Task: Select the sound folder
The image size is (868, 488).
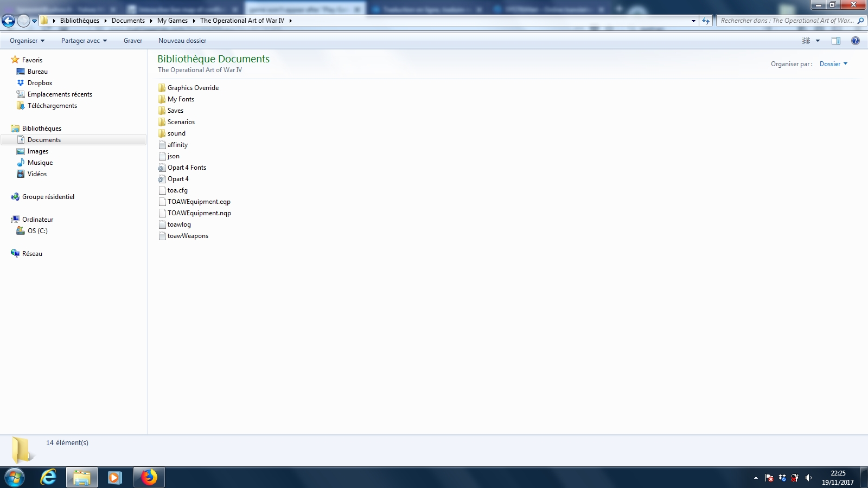Action: pos(176,133)
